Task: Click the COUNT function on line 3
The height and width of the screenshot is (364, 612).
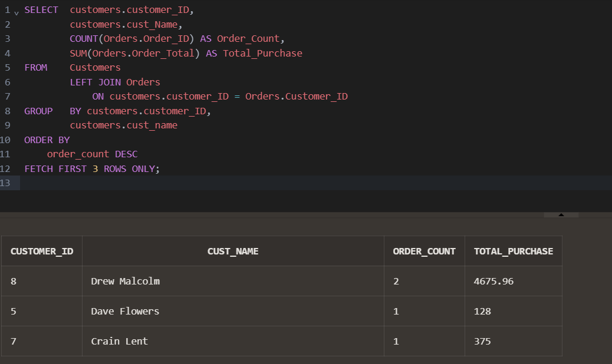Action: pyautogui.click(x=84, y=39)
